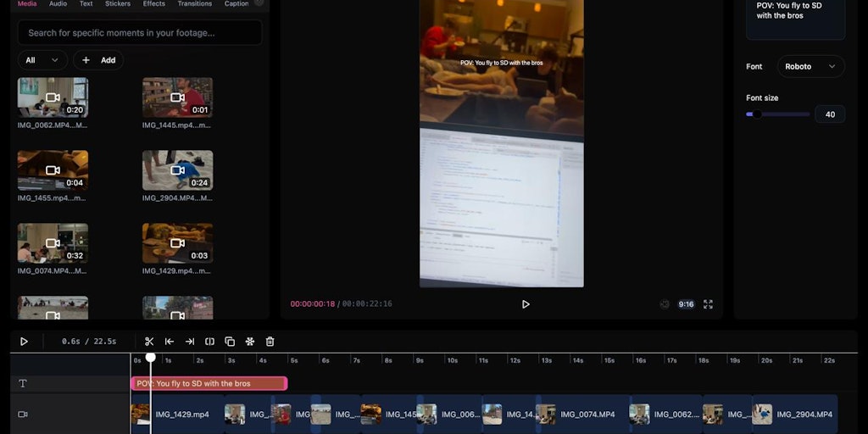The image size is (868, 434).
Task: Click the IMG_1455.mp4 file name label
Action: (x=52, y=198)
